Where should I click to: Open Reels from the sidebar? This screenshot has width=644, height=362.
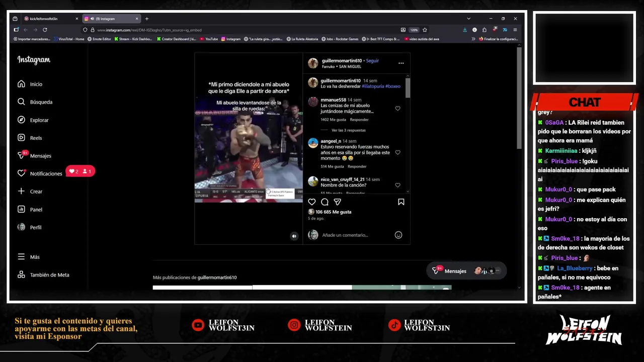point(30,138)
